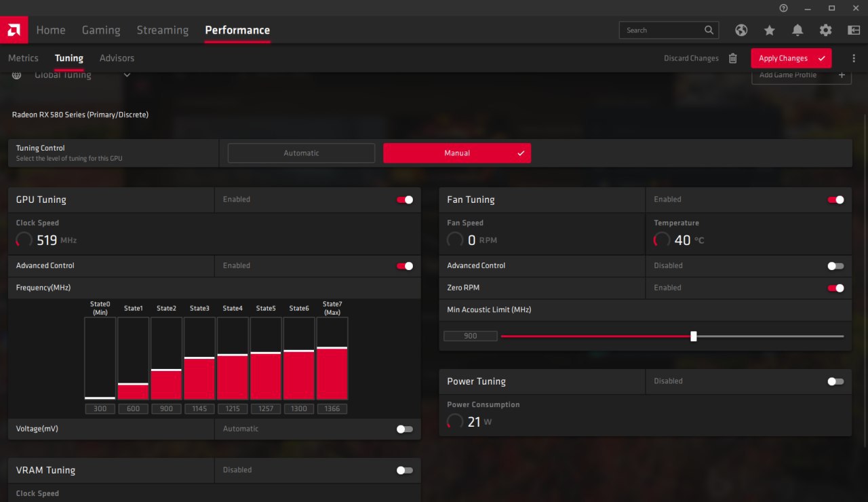Click the Clock Speed gauge icon
The image size is (868, 502).
[x=24, y=240]
